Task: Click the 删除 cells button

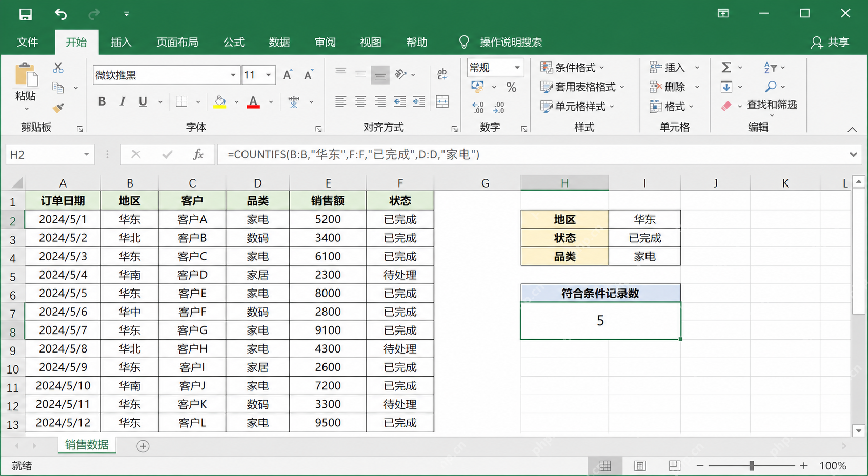Action: pyautogui.click(x=667, y=87)
